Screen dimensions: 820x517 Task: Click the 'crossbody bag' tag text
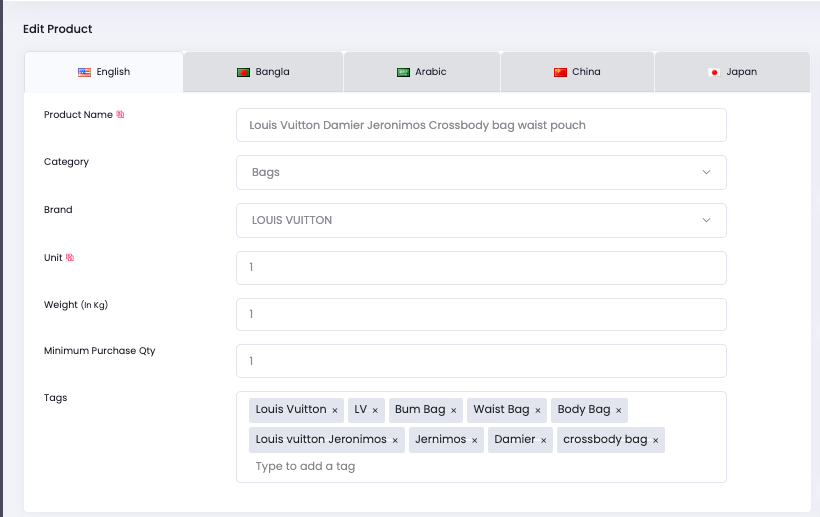(x=605, y=440)
